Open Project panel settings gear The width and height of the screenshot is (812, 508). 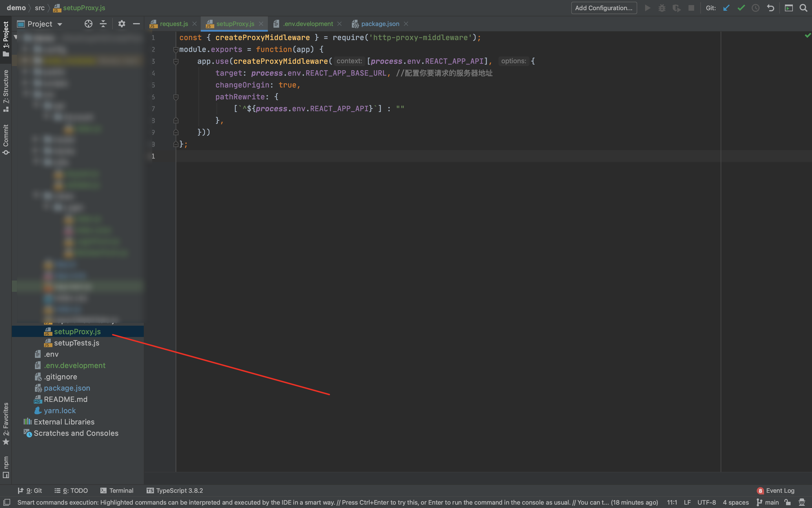[122, 24]
